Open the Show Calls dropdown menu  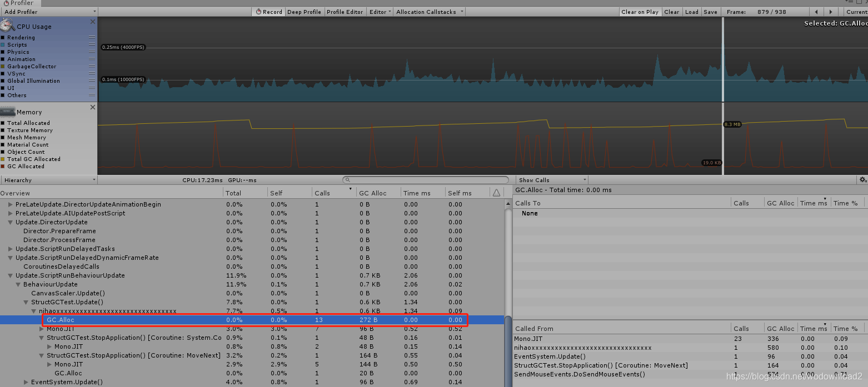[552, 180]
